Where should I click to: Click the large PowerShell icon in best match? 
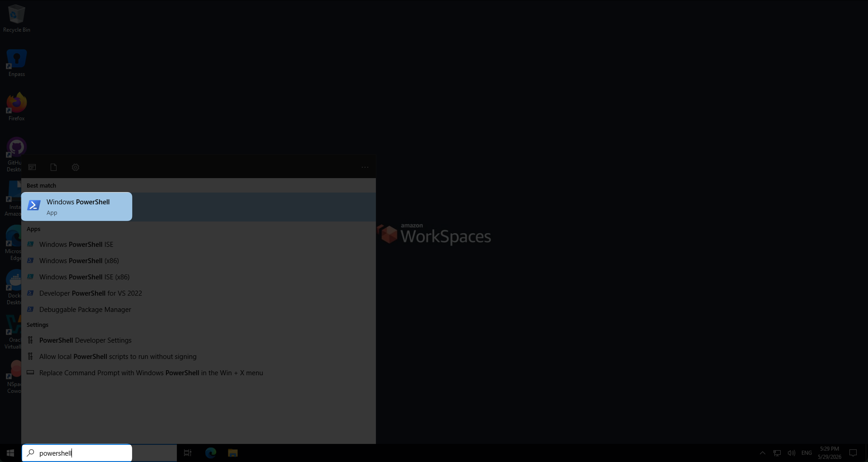click(34, 205)
